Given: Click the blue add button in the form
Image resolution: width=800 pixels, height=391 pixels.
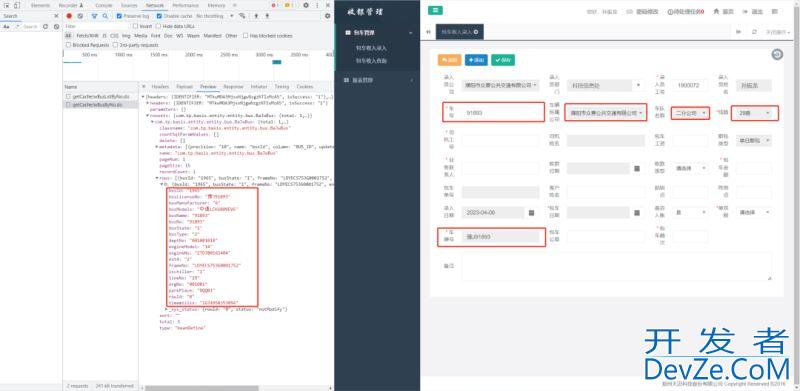Looking at the screenshot, I should (x=476, y=60).
